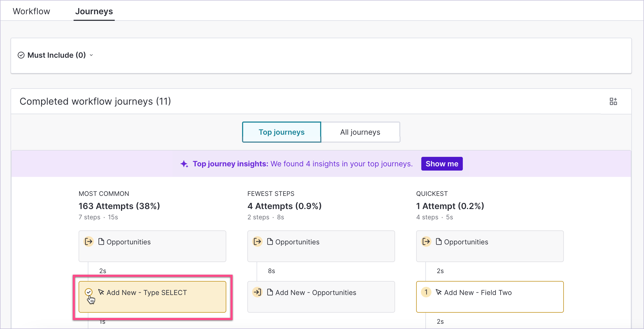Viewport: 644px width, 329px height.
Task: Click the 2 steps · 8s summary
Action: tap(266, 217)
